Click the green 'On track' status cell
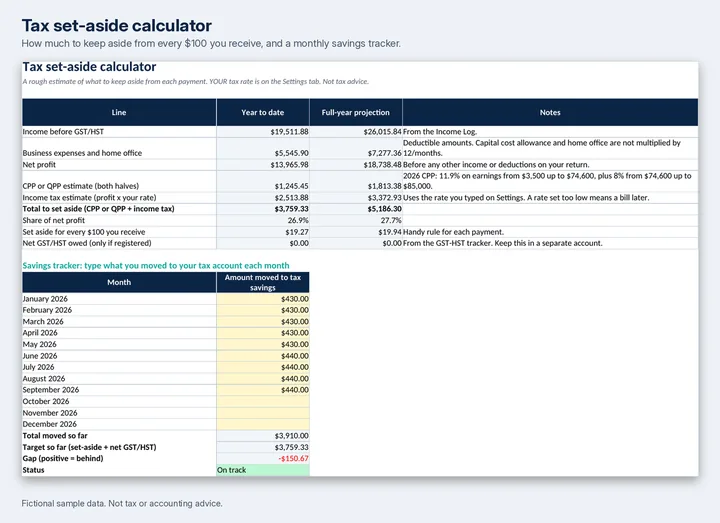This screenshot has height=523, width=720. tap(263, 470)
